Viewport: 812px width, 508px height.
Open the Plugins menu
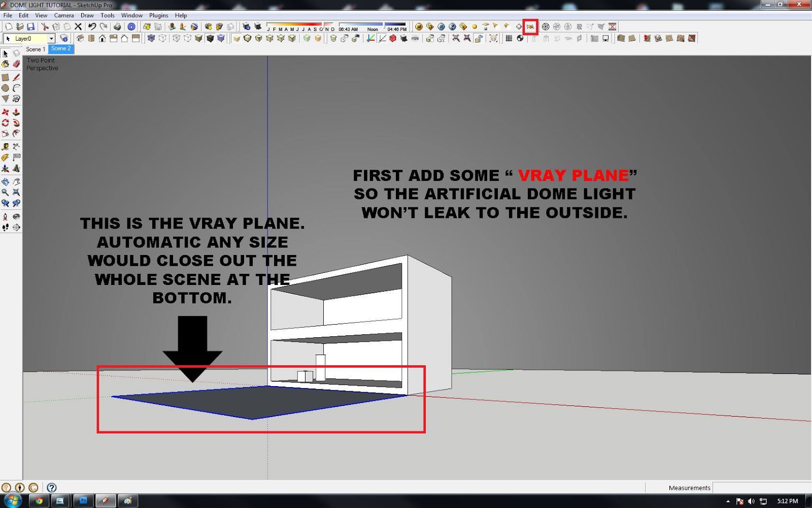click(158, 15)
